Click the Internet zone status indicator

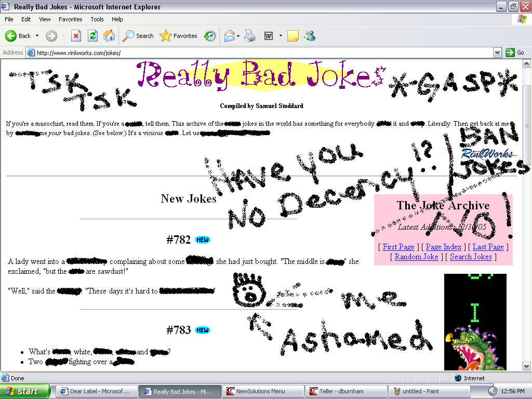469,378
